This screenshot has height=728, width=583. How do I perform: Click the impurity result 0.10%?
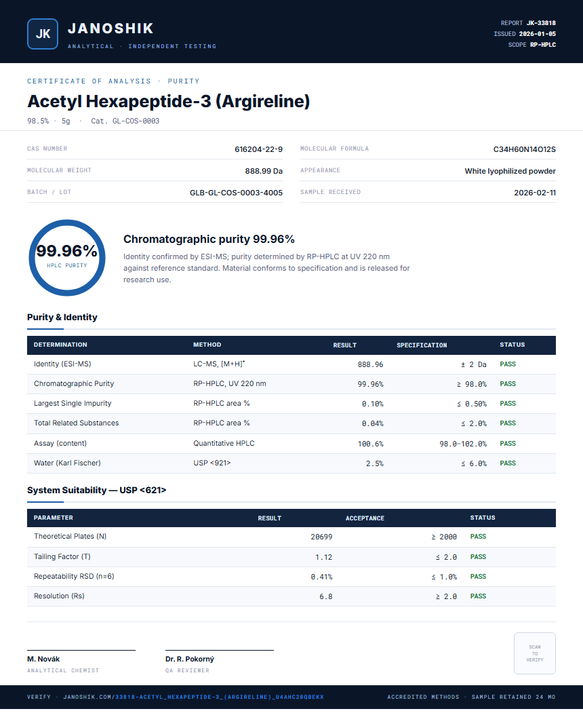[x=372, y=404]
